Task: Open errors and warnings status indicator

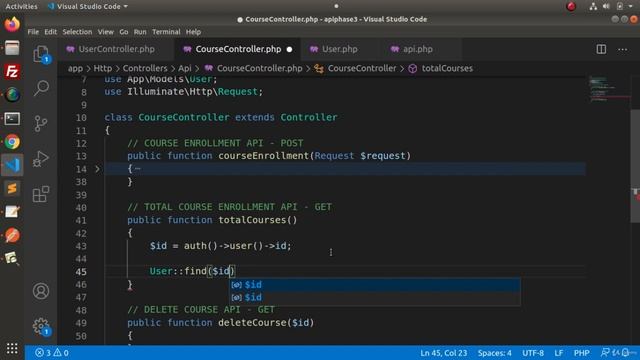Action: 52,353
